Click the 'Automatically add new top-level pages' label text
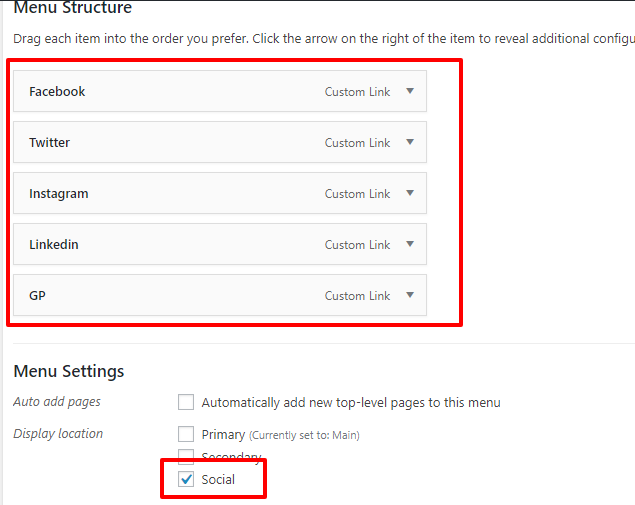This screenshot has height=505, width=635. (x=351, y=403)
